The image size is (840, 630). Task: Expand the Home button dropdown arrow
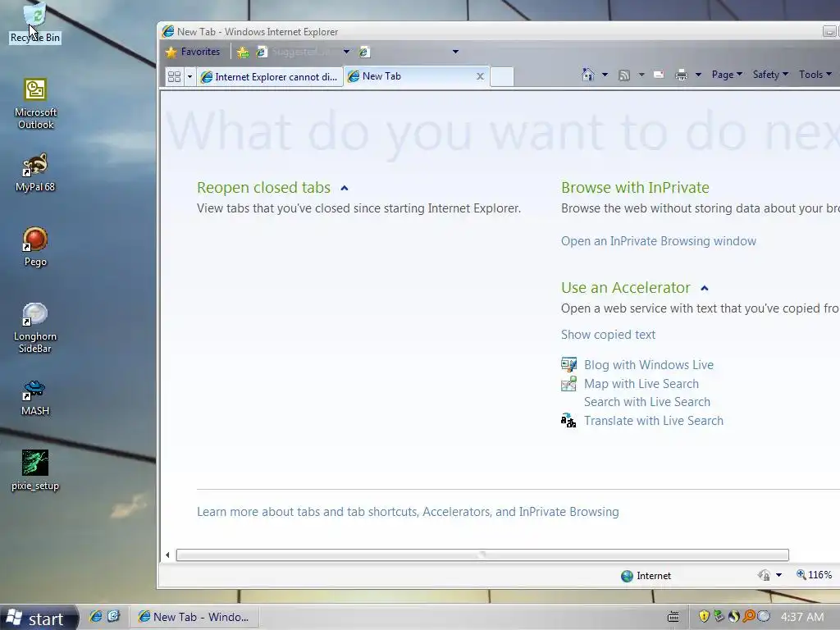tap(605, 75)
